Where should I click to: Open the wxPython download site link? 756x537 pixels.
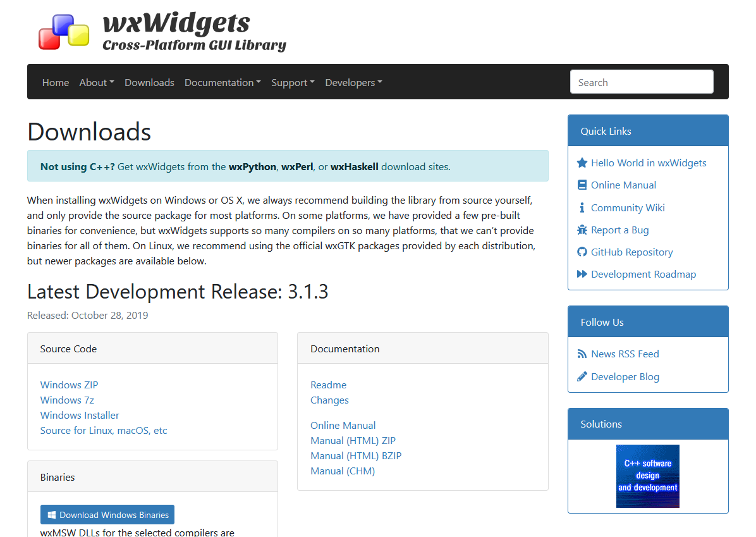click(x=252, y=166)
